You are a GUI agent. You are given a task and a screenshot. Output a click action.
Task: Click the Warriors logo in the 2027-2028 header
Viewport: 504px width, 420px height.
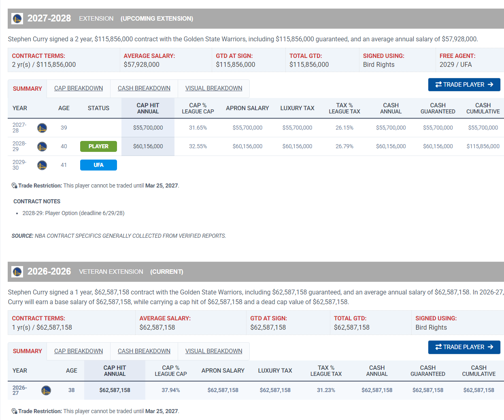click(17, 19)
